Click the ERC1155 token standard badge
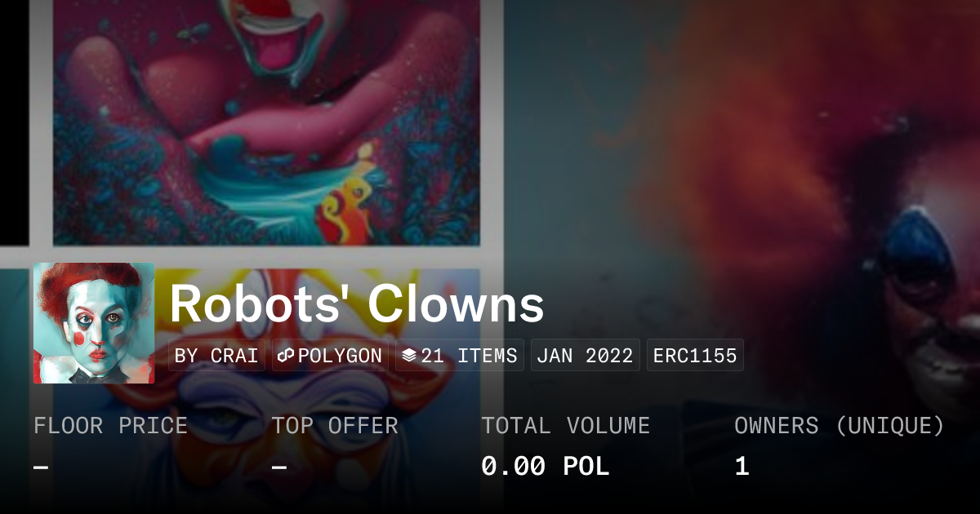Viewport: 980px width, 514px height. click(x=695, y=356)
